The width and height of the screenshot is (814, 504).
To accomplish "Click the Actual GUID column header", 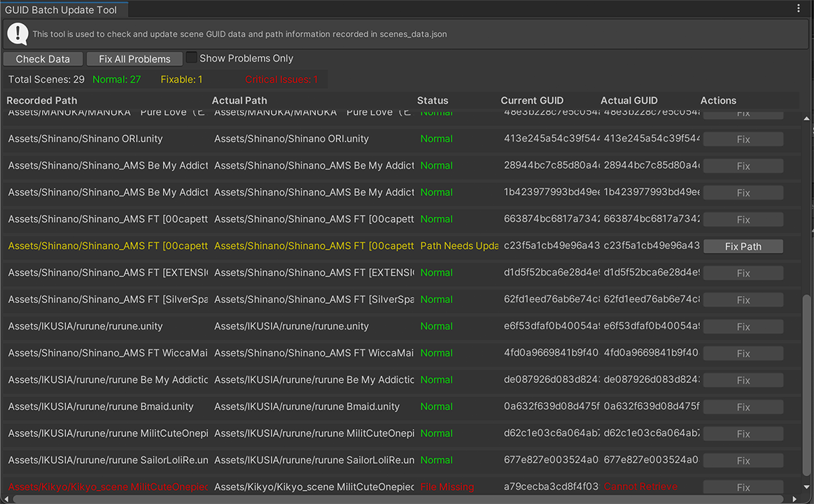I will tap(629, 100).
